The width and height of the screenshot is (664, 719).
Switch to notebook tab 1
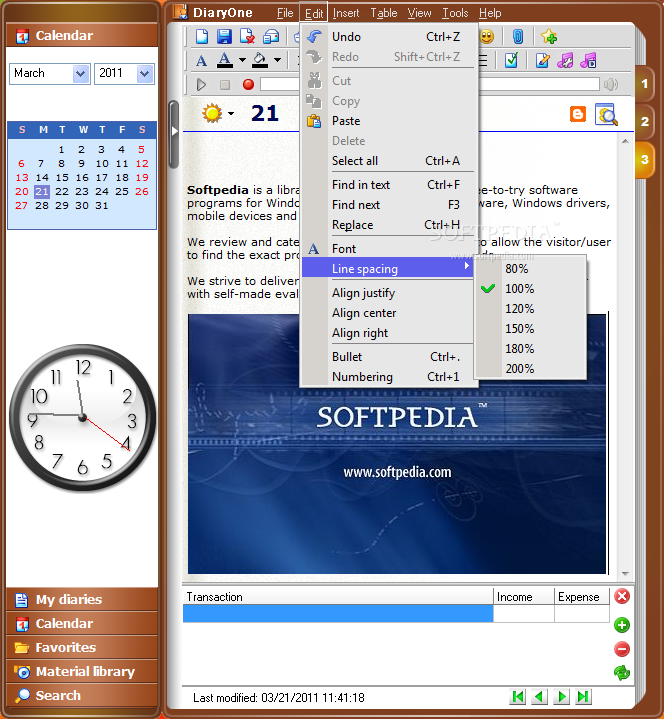click(644, 83)
